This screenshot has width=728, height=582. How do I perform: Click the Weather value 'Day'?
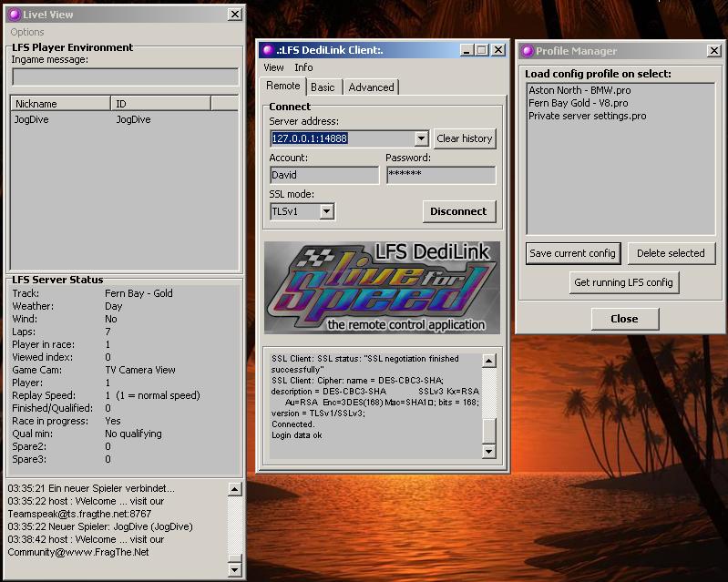click(x=113, y=306)
